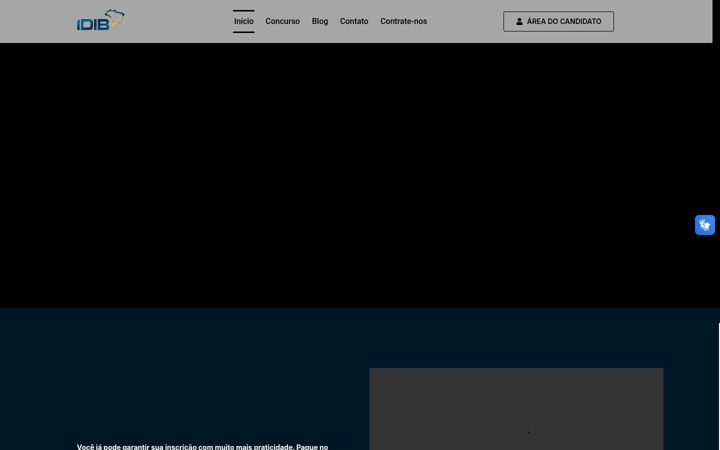Go to the Blog page
This screenshot has height=450, width=720.
coord(320,21)
